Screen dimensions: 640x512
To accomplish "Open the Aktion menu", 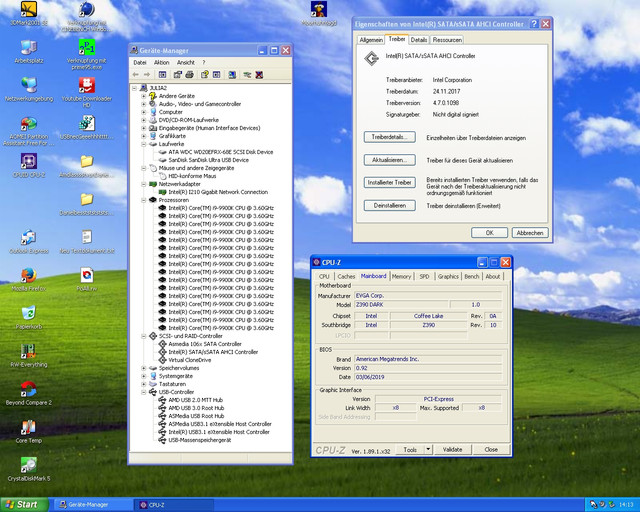I will 162,62.
